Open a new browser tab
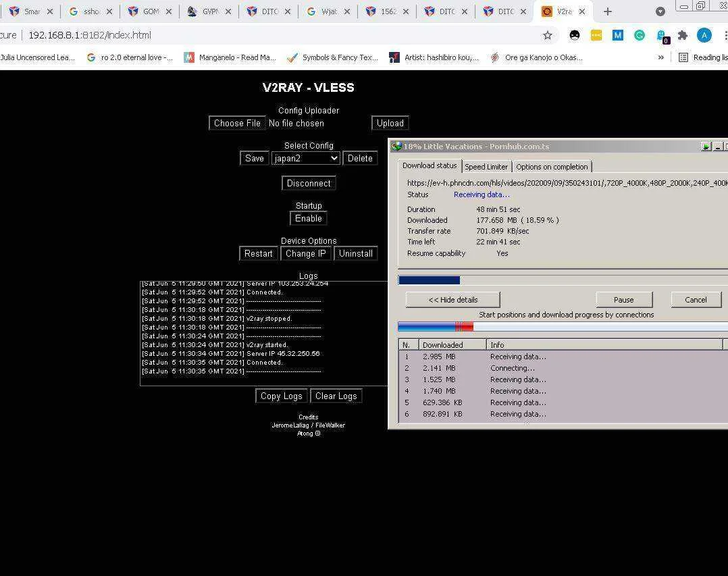 pyautogui.click(x=607, y=11)
